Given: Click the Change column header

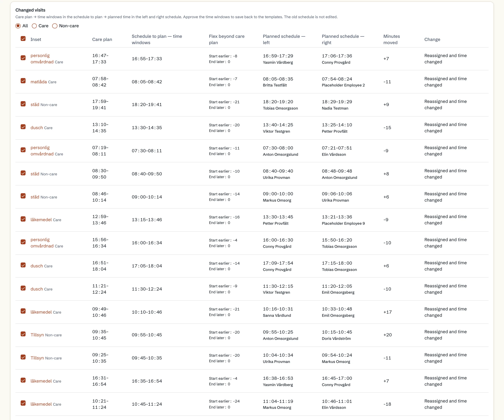Looking at the screenshot, I should (432, 39).
